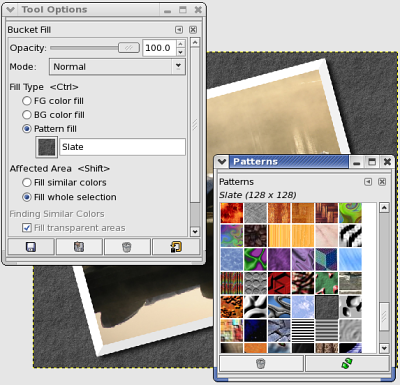Click the Patterns tab label
400x385 pixels.
[236, 182]
